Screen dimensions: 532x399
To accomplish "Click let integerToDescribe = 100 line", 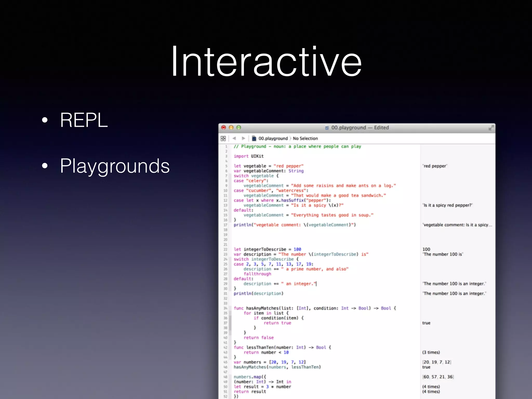I will click(x=267, y=249).
